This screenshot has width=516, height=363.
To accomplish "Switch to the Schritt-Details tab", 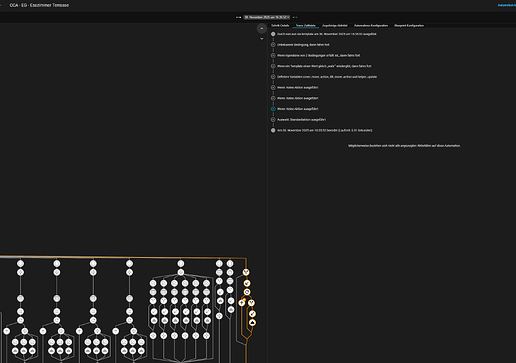I will (280, 25).
